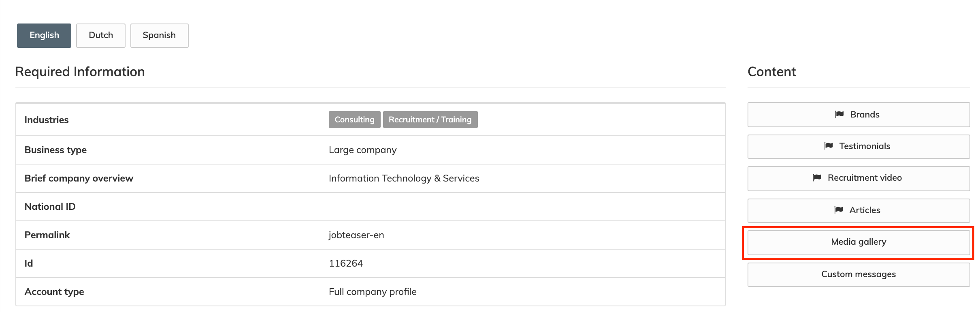Click the flag icon beside Brands
980x312 pixels.
coord(839,115)
